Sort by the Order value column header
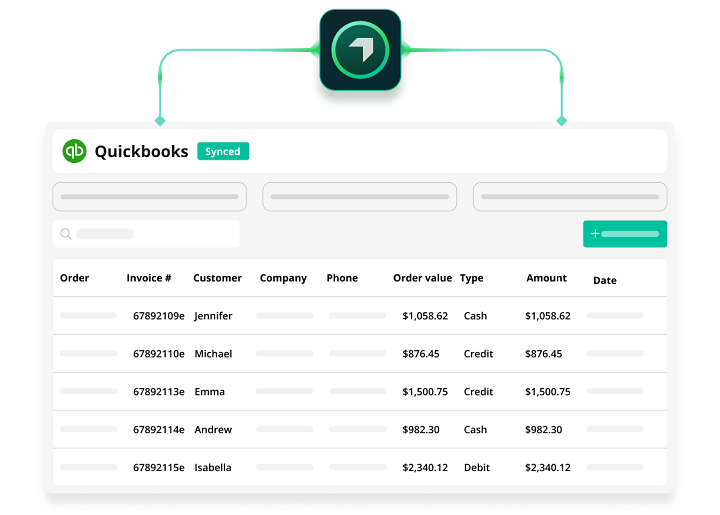Viewport: 720px width, 515px height. pos(422,278)
